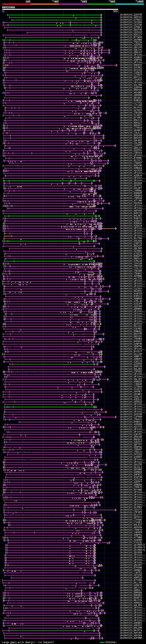Click hit label UniRef100_B6GV98
This screenshot has width=146, height=644.
[131, 135]
